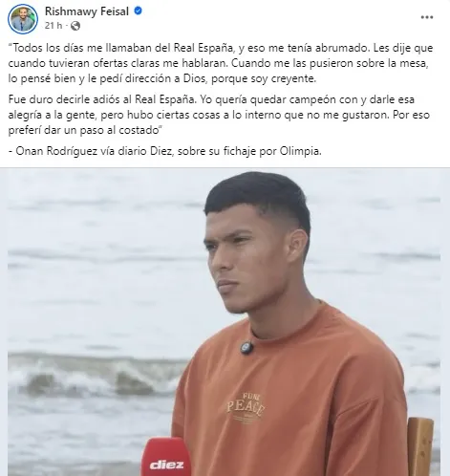
Task: Click the blue verified badge
Action: point(138,11)
